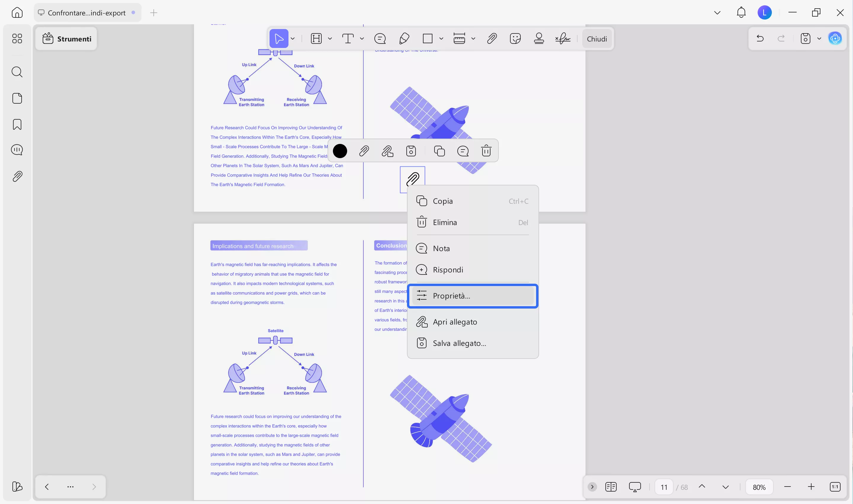Click the black color swatch
Screen dimensions: 853x504
[340, 151]
